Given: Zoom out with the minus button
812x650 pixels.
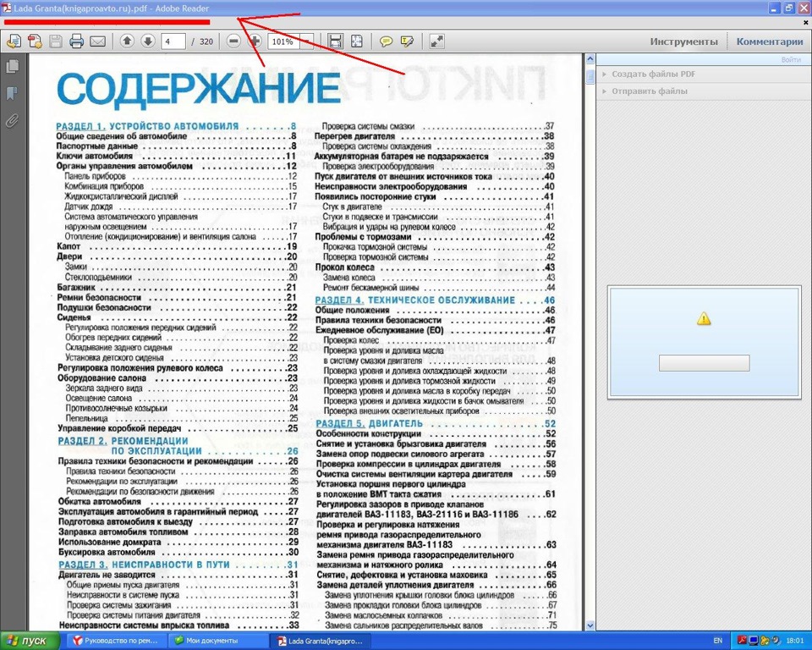Looking at the screenshot, I should click(233, 41).
